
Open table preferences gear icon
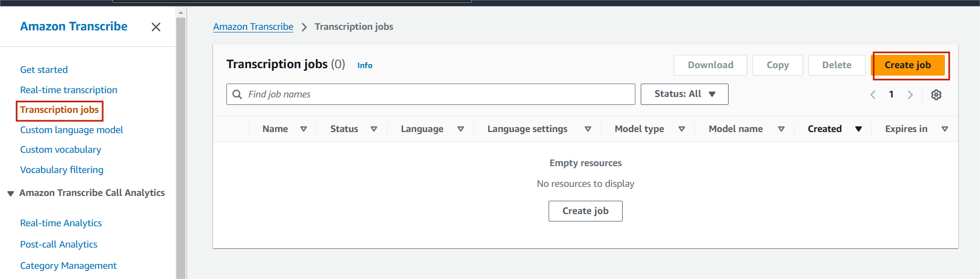click(x=936, y=95)
